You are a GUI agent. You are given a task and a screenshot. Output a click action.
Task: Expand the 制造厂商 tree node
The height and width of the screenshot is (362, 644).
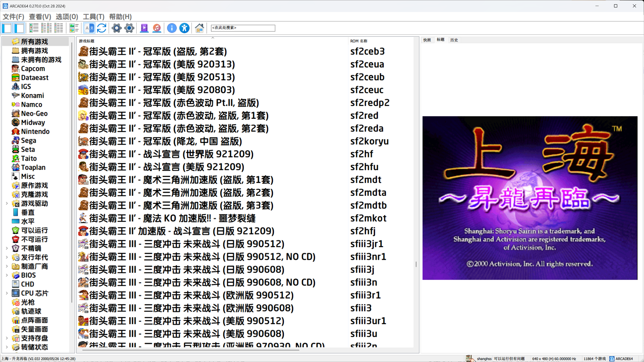click(x=7, y=266)
